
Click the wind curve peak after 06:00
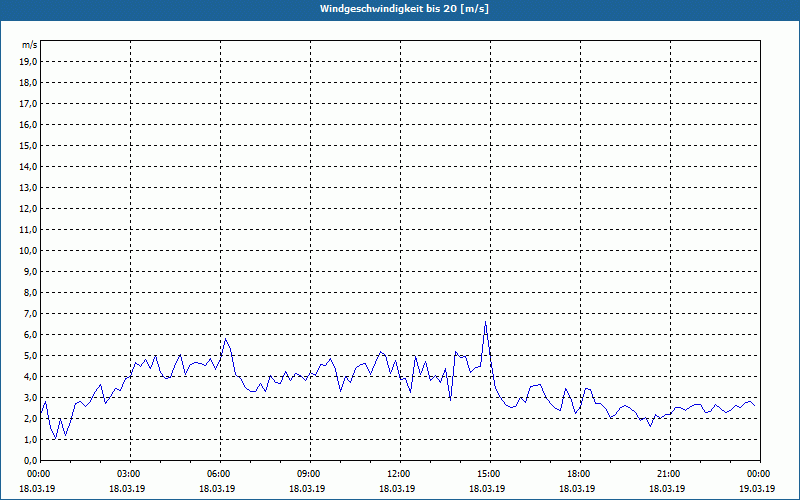point(226,339)
